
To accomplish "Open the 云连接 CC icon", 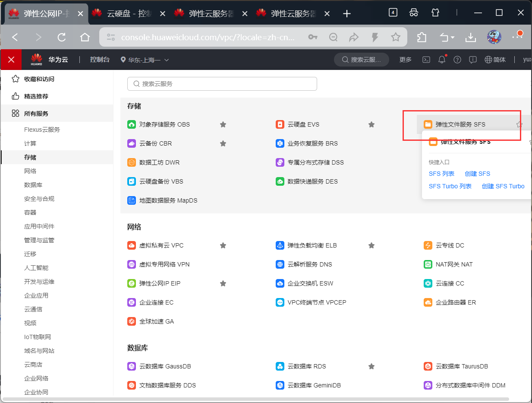I will point(428,283).
